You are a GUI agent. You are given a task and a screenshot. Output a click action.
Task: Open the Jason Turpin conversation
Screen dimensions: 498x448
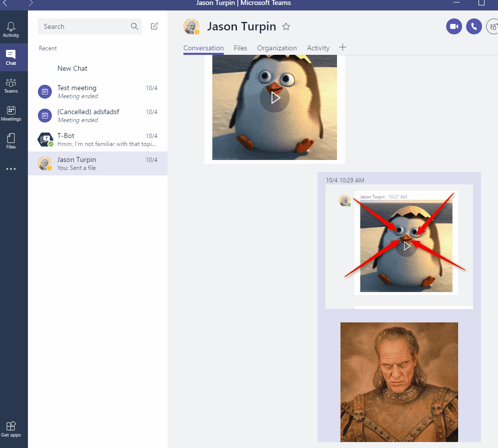point(98,163)
